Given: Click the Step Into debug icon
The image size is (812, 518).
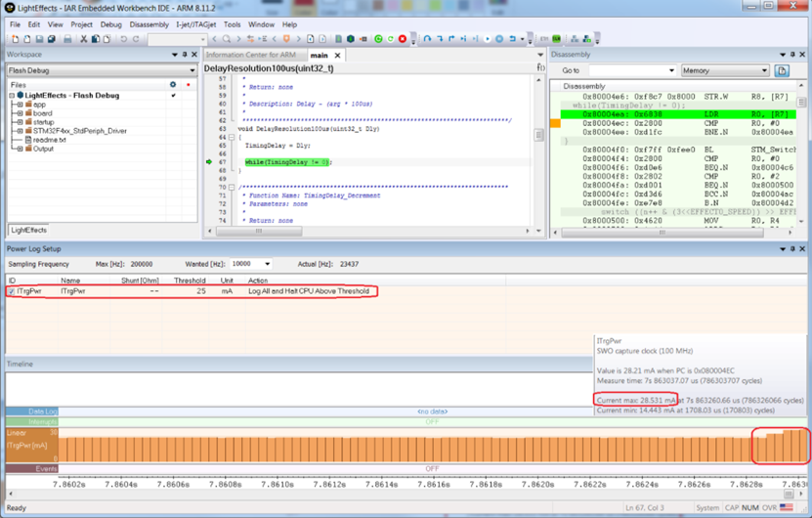Looking at the screenshot, I should pyautogui.click(x=440, y=39).
